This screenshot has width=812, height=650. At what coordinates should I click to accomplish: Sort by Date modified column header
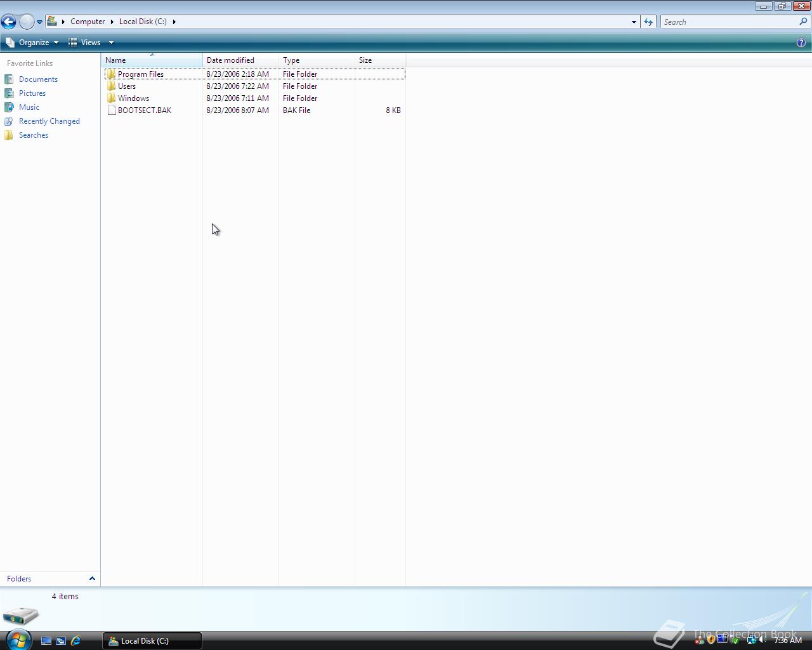tap(240, 60)
